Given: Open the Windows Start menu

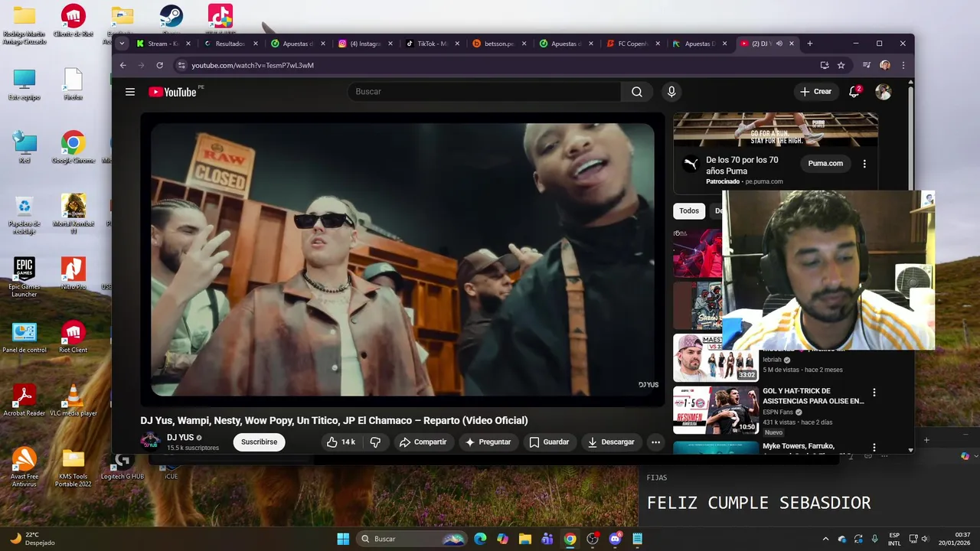Looking at the screenshot, I should tap(343, 539).
